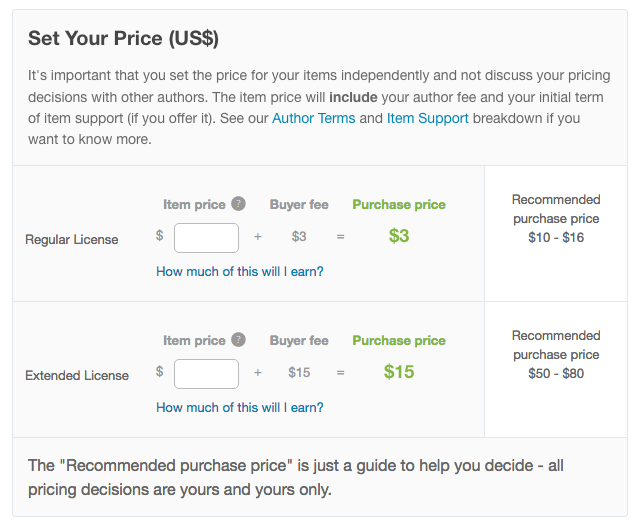Click the green $15 purchase price total
Screen dimensions: 637x528
(x=399, y=372)
